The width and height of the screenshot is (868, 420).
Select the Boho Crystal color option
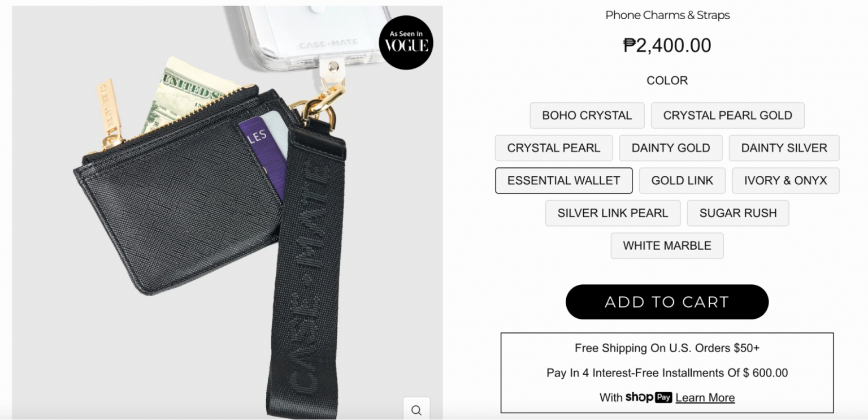(587, 115)
